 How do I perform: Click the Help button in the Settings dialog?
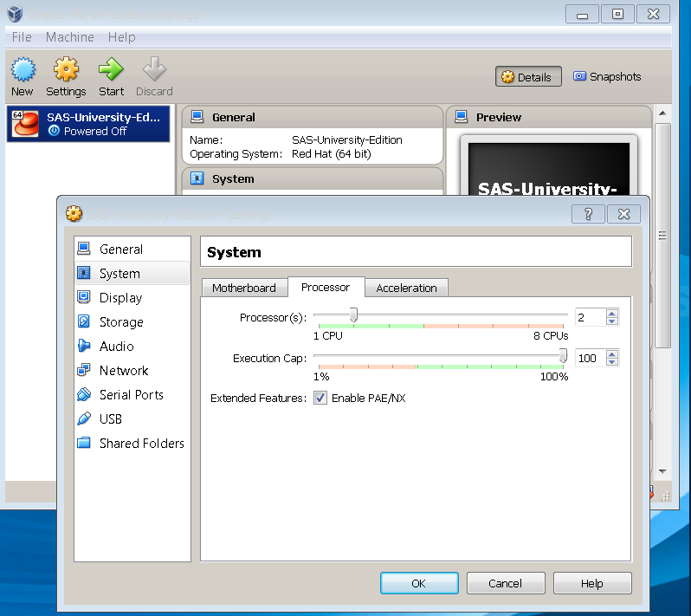click(591, 583)
